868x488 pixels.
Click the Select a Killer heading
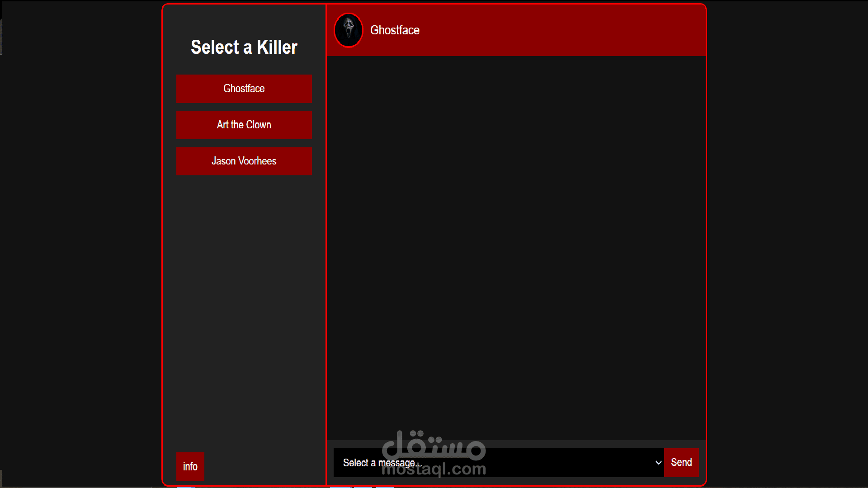pos(244,47)
